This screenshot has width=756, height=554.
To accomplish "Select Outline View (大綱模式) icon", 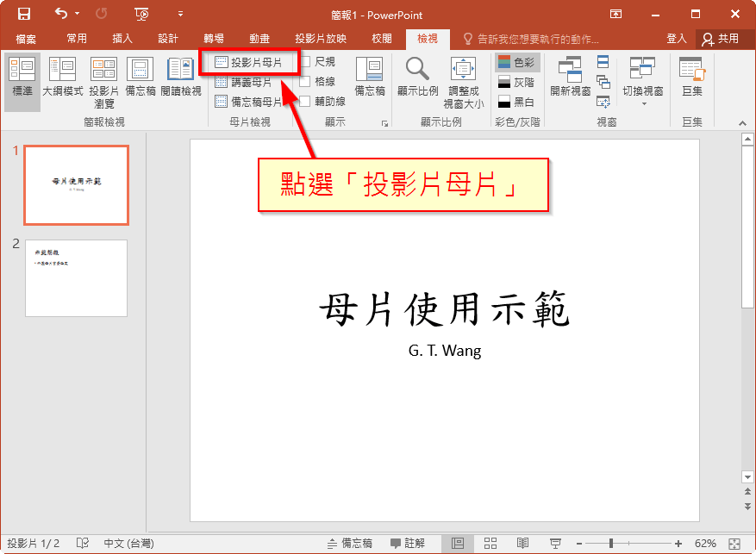I will point(62,76).
